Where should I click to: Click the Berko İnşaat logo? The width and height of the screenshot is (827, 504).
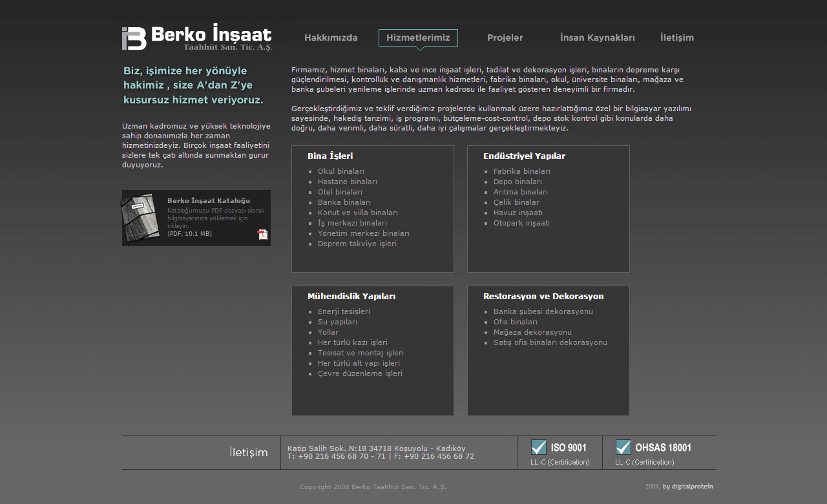(x=197, y=37)
